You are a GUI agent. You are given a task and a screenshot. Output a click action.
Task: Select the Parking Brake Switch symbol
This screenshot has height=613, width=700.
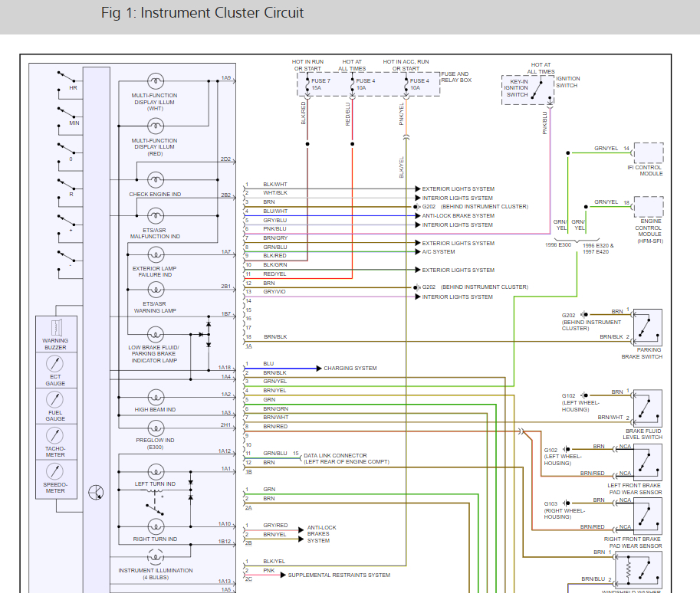click(648, 327)
